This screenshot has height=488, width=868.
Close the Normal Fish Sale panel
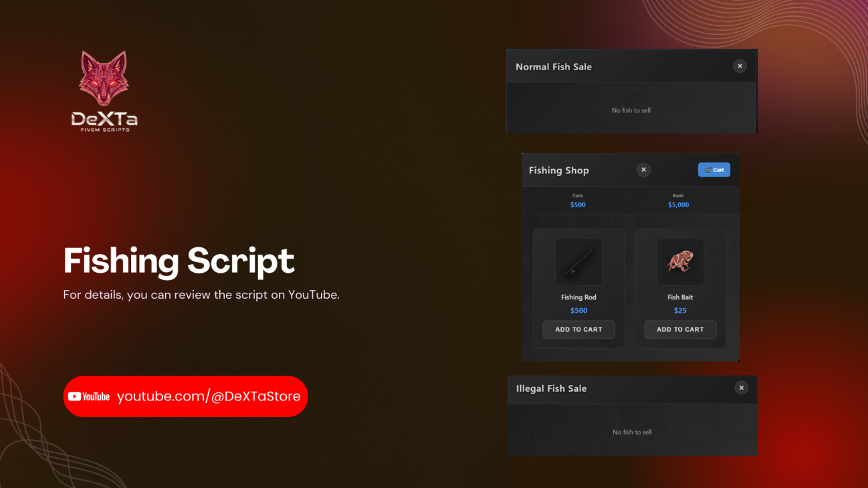point(740,66)
